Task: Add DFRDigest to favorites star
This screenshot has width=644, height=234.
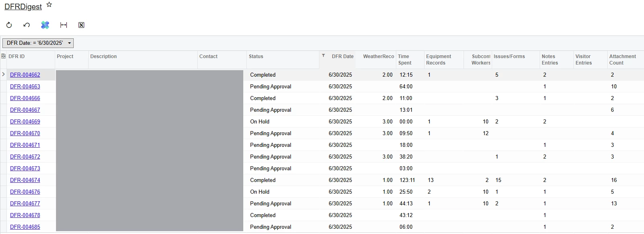Action: (x=49, y=4)
